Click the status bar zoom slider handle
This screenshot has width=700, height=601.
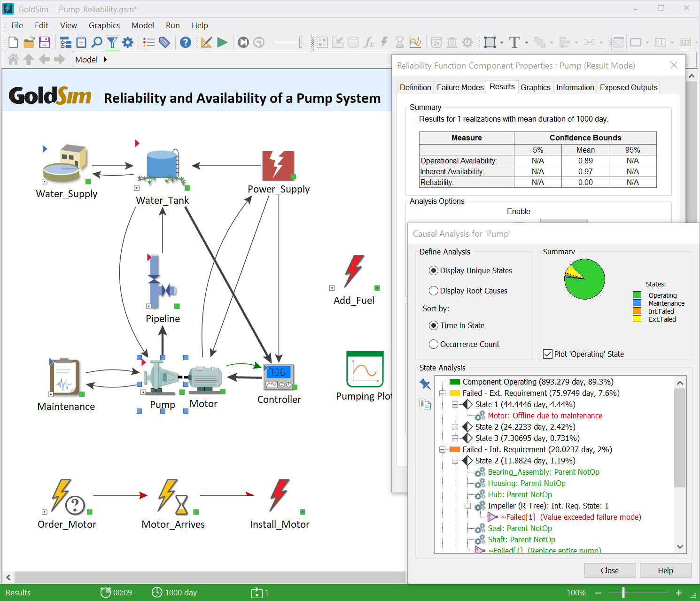click(x=623, y=593)
